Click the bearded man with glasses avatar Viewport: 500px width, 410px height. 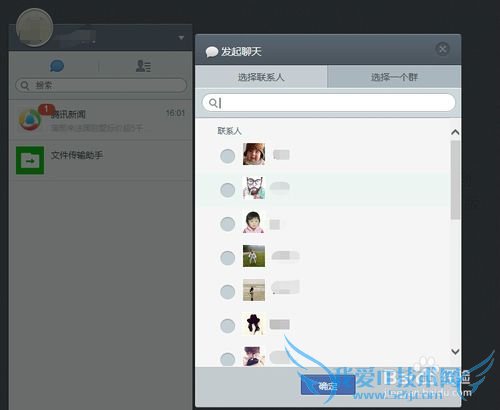[254, 188]
